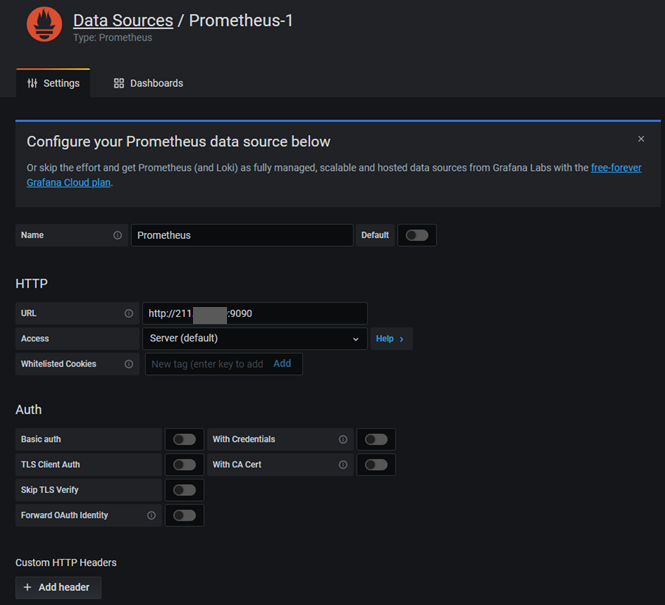This screenshot has height=605, width=665.
Task: Enable the With CA Cert toggle
Action: 376,465
